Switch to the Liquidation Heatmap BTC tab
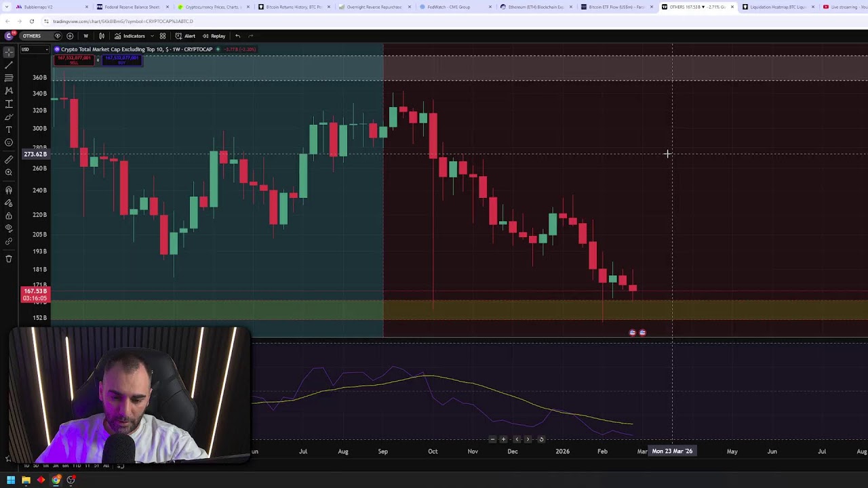Viewport: 868px width, 488px height. click(777, 7)
